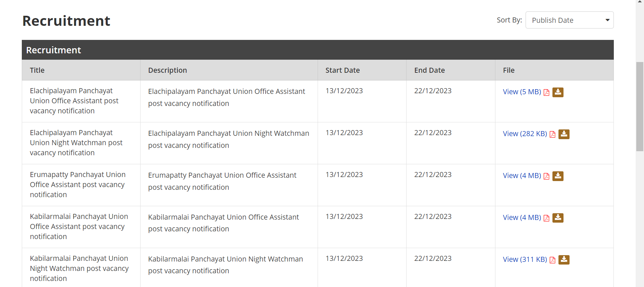Open the View (282 KB) link
The image size is (644, 287).
pyautogui.click(x=525, y=134)
